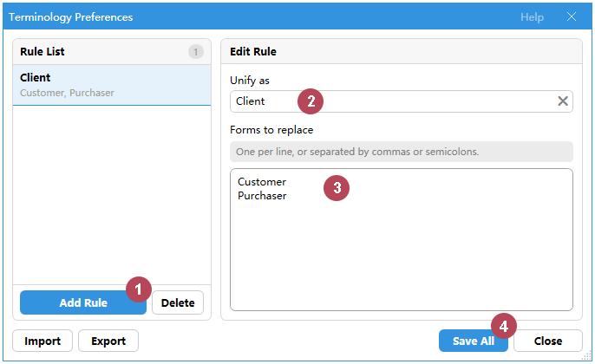Click the Unify as label
The width and height of the screenshot is (595, 364).
pos(249,81)
